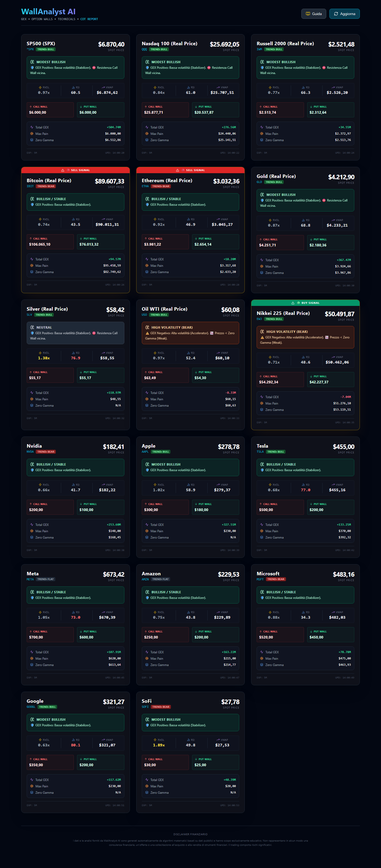Click the Call Wall up-arrow icon in Apple card
Screen dimensions: 381x868
click(146, 504)
